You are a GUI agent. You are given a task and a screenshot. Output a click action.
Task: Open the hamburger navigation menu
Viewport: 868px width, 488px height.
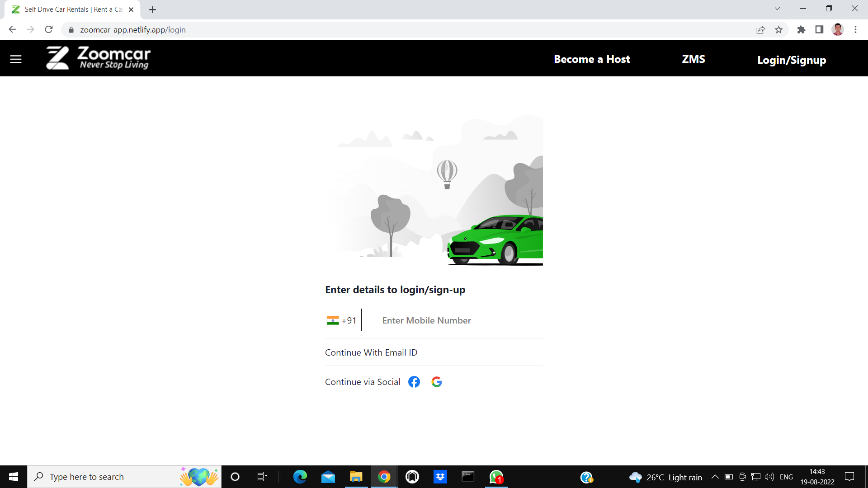tap(16, 59)
